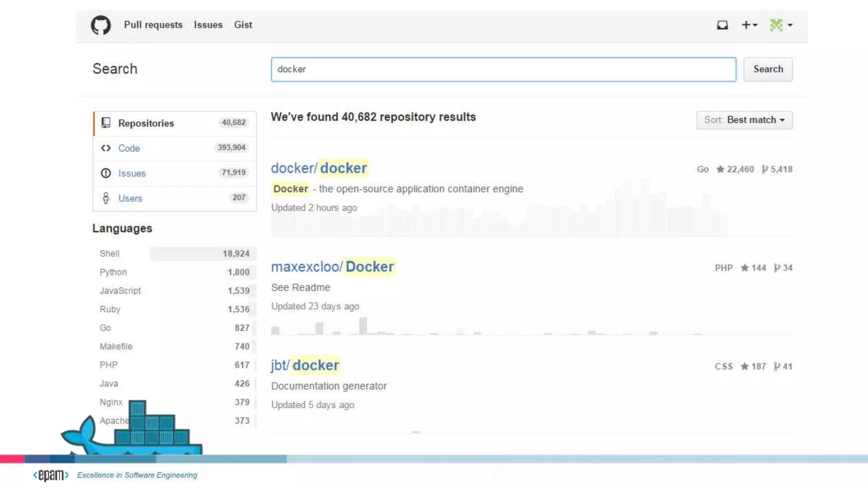The image size is (868, 488).
Task: Click the fork icon on jbt/docker
Action: click(777, 366)
